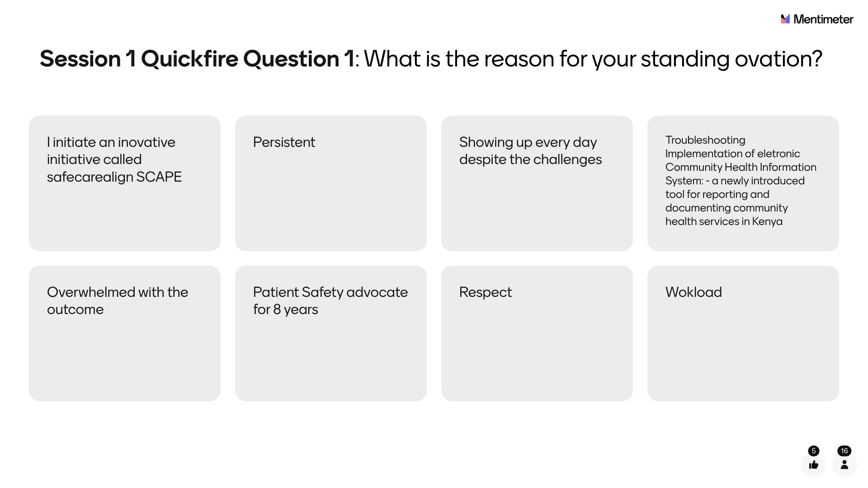
Task: Click the 'Respect' response card
Action: 537,333
